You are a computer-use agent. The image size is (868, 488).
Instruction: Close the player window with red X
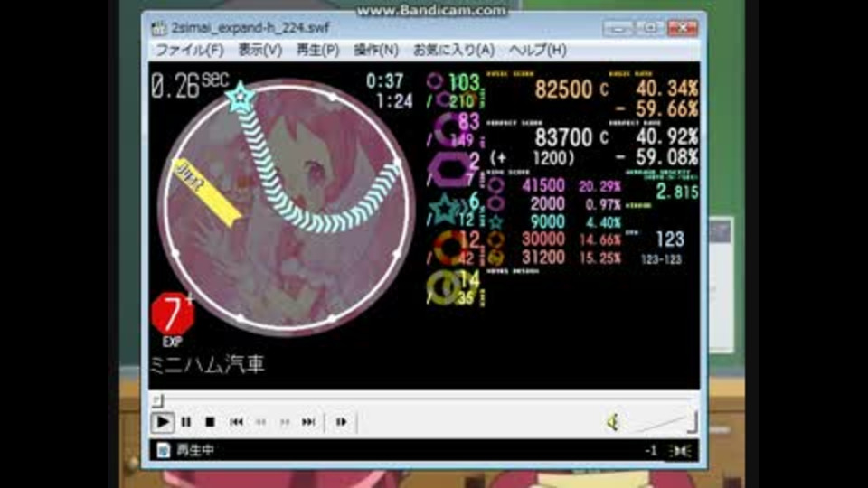click(x=683, y=28)
